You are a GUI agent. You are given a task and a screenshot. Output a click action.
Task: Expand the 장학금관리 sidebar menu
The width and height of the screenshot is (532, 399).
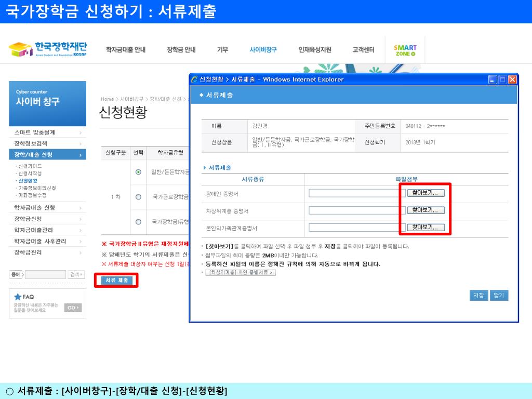(x=47, y=252)
